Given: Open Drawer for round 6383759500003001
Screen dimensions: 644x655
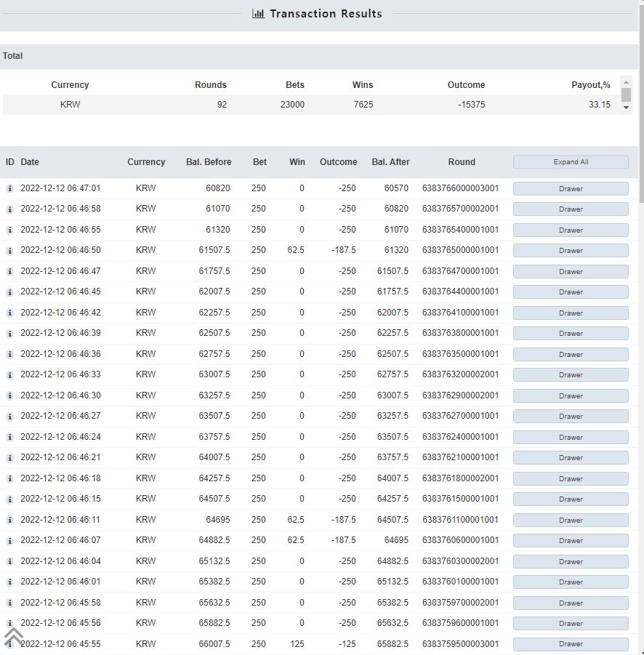Looking at the screenshot, I should [571, 644].
